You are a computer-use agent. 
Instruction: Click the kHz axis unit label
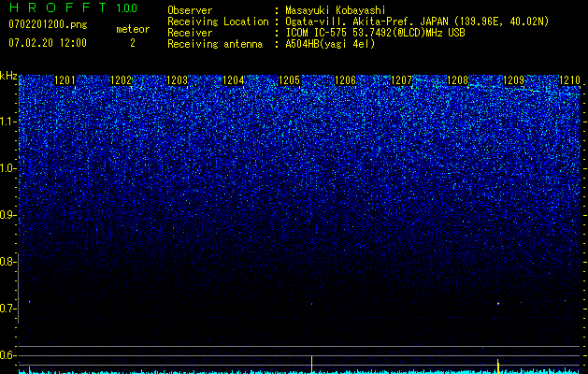[8, 76]
